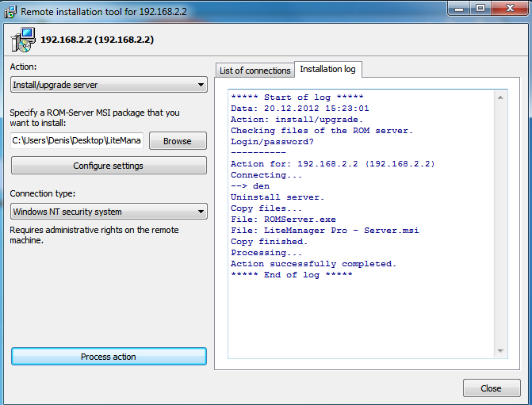Open the Action dropdown showing Install/upgrade server
This screenshot has height=405, width=532.
point(109,85)
